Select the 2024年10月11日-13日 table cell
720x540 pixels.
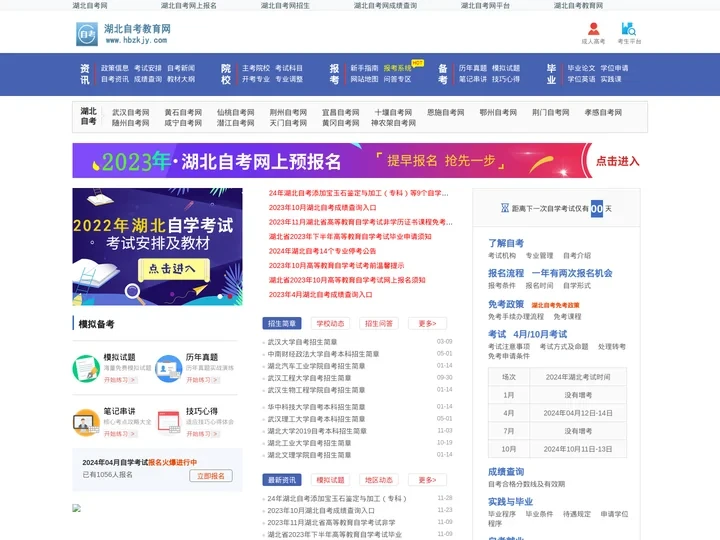click(578, 449)
